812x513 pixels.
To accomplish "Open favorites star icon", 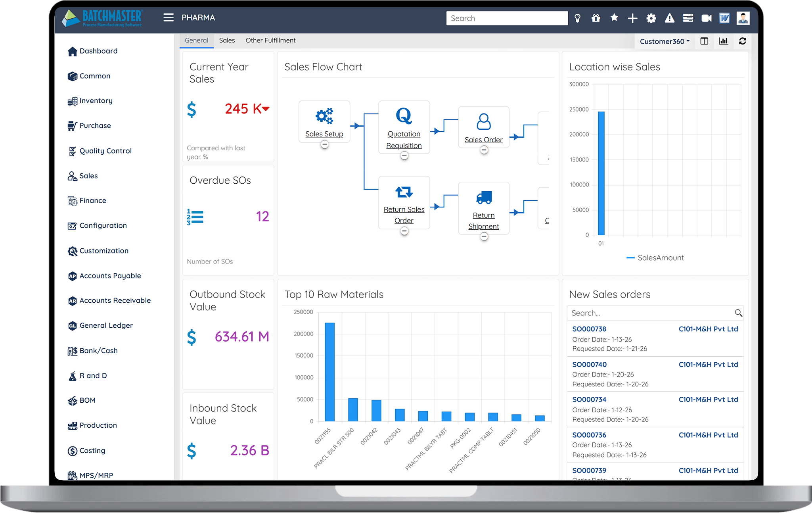I will tap(614, 17).
